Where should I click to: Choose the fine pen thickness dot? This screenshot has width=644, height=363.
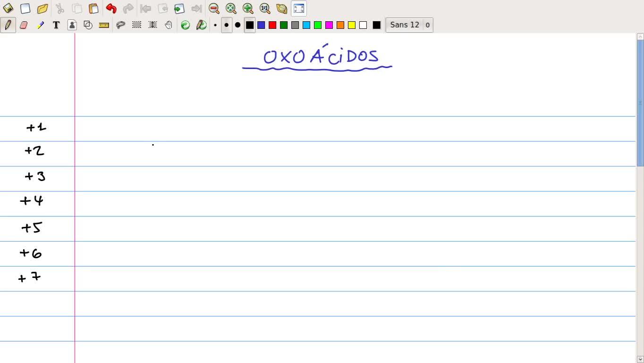(215, 25)
